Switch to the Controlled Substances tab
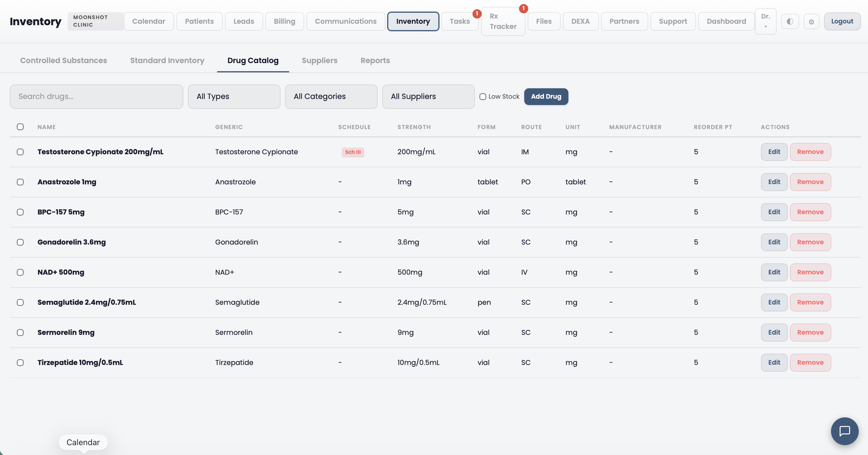Image resolution: width=868 pixels, height=455 pixels. point(63,61)
